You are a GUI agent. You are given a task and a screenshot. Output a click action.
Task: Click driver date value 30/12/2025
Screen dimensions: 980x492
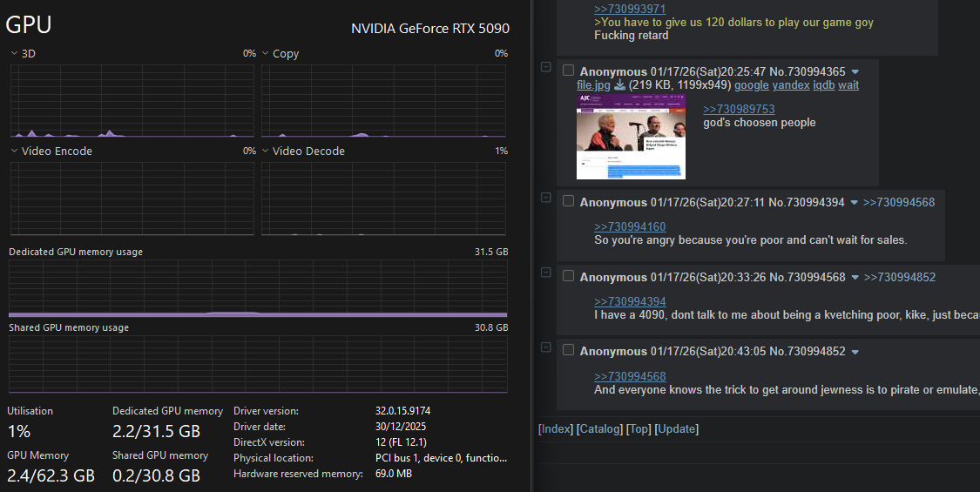point(401,427)
